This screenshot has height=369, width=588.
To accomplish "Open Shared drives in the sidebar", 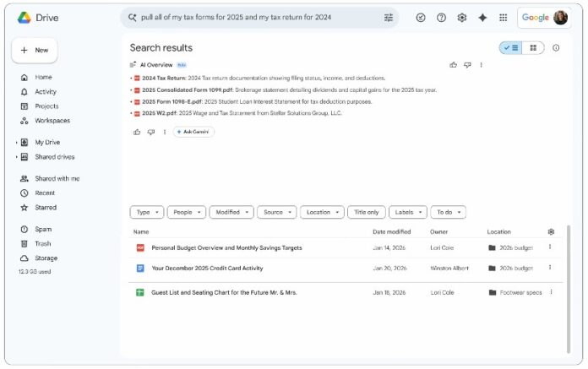I will 55,157.
